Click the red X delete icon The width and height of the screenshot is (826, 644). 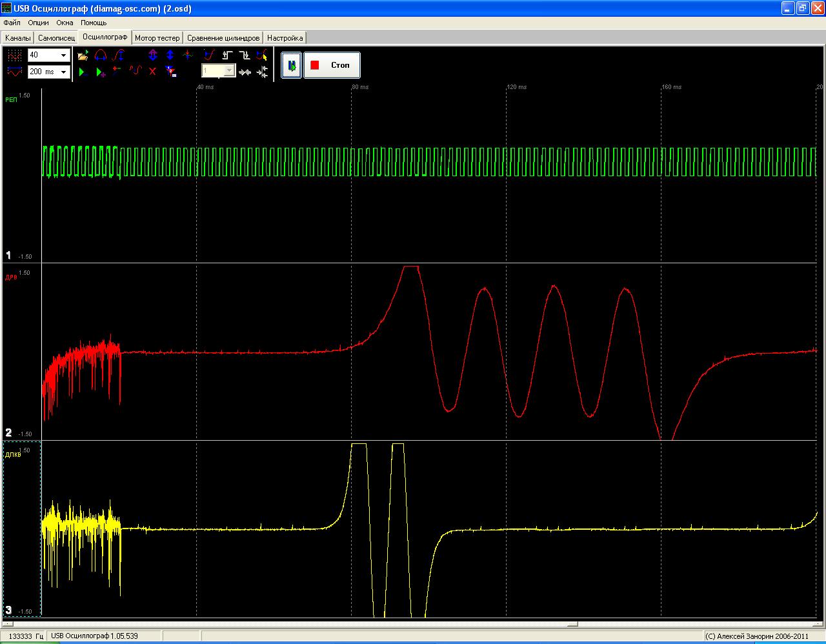click(153, 72)
